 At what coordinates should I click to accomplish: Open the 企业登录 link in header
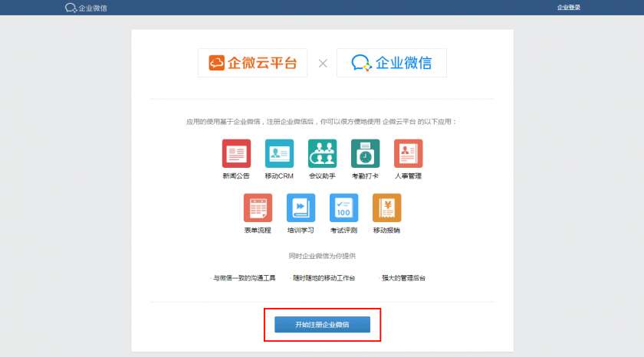pyautogui.click(x=568, y=8)
